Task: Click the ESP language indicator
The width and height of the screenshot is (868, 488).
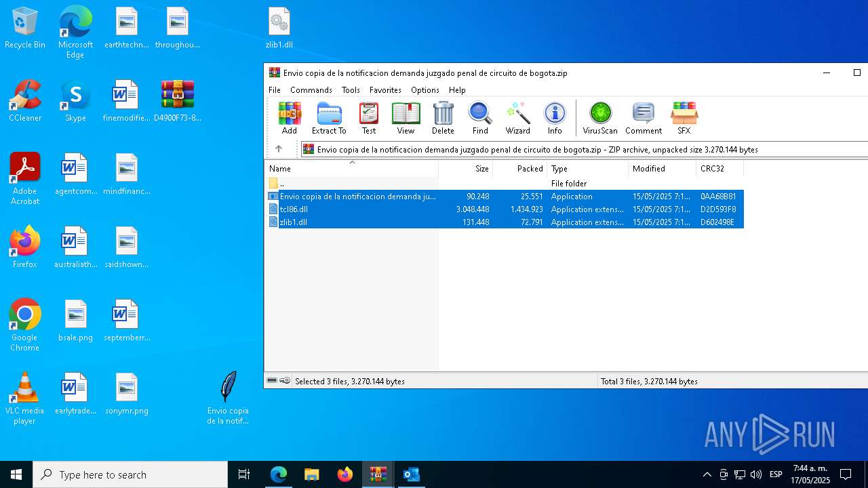Action: (776, 474)
